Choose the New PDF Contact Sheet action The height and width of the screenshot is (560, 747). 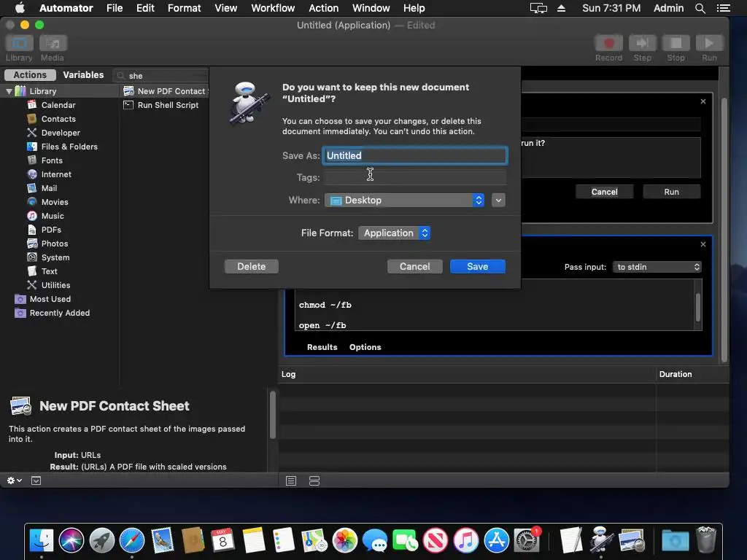pyautogui.click(x=166, y=91)
